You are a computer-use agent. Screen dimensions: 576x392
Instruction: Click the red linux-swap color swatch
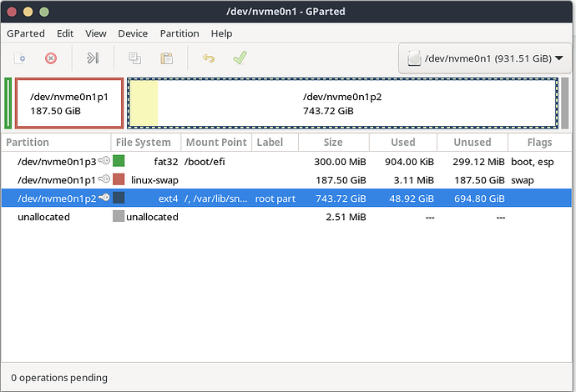pyautogui.click(x=119, y=179)
